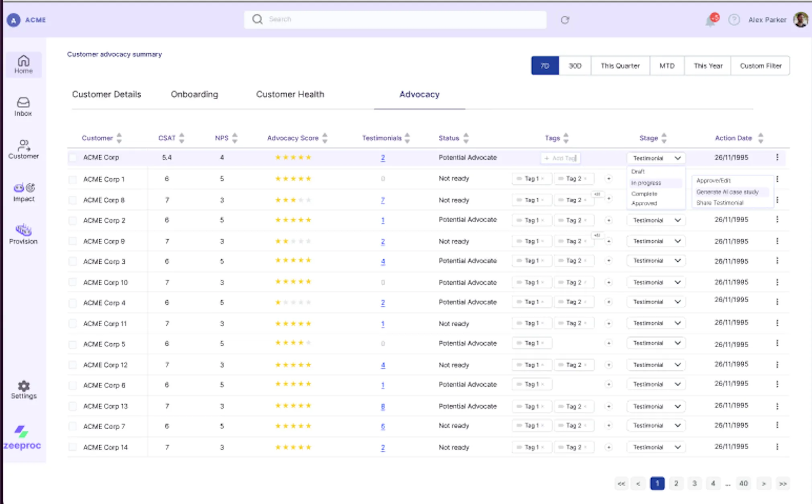The image size is (812, 504).
Task: Open the testimonials count link for ACME Corp 13
Action: click(383, 406)
